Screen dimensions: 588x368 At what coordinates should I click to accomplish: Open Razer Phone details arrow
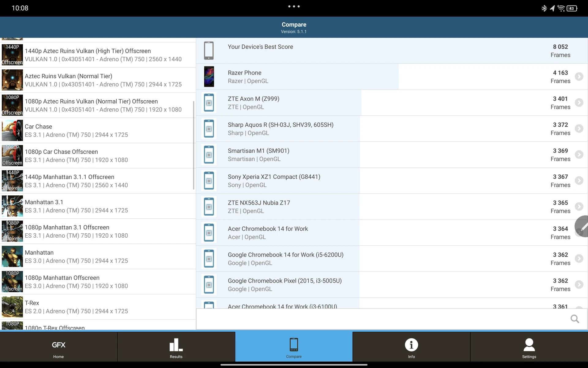pos(579,76)
